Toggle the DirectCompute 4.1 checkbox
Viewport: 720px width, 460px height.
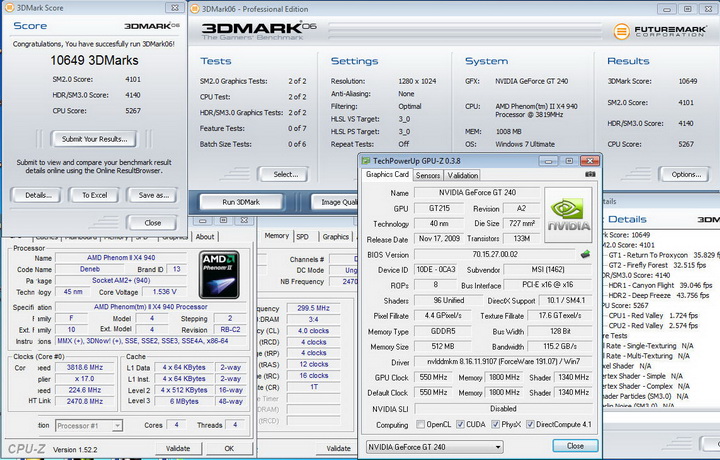pyautogui.click(x=530, y=424)
